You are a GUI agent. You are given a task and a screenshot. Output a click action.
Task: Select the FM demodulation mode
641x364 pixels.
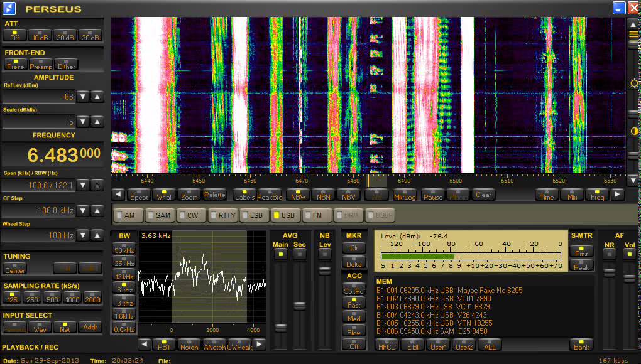[317, 215]
